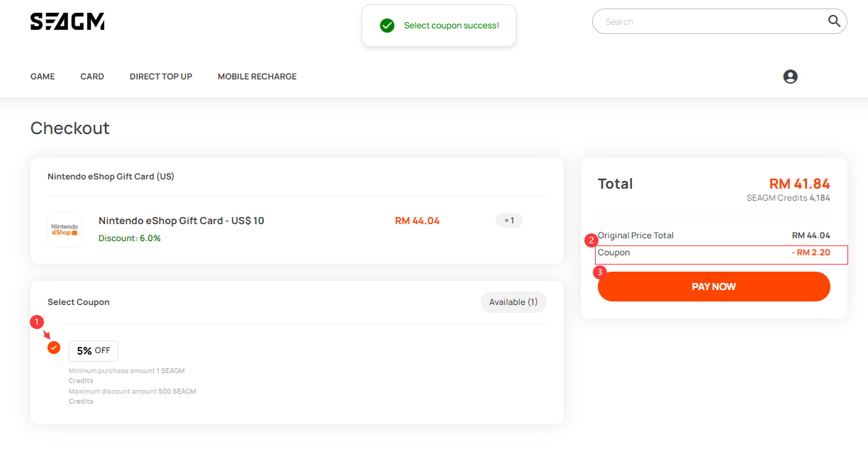Click the SEAGM logo

click(x=67, y=21)
